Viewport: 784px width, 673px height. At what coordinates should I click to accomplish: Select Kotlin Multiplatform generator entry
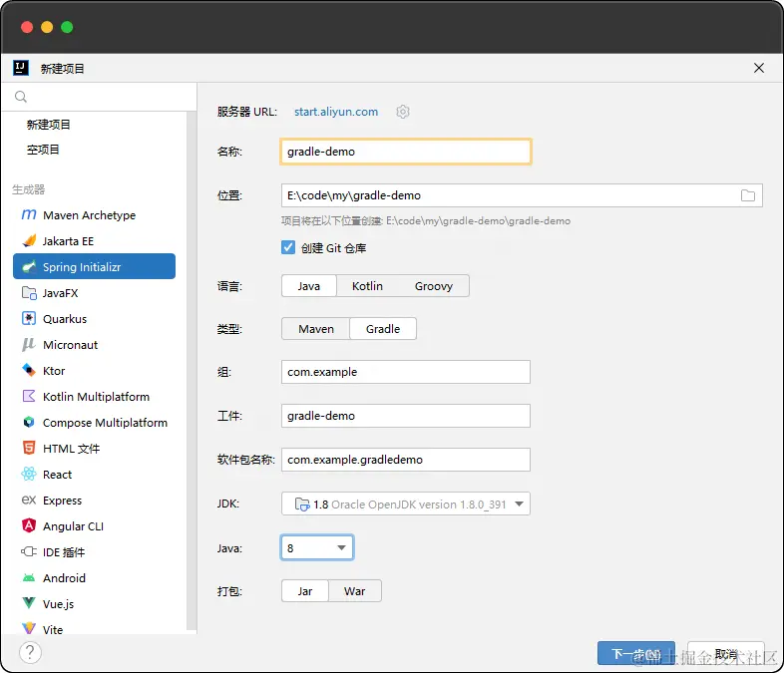coord(94,397)
